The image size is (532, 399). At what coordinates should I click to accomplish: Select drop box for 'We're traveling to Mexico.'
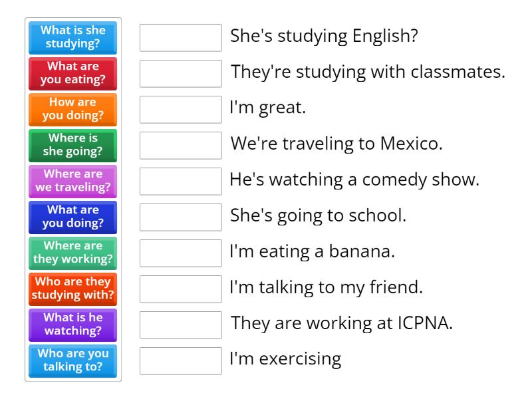tap(181, 146)
